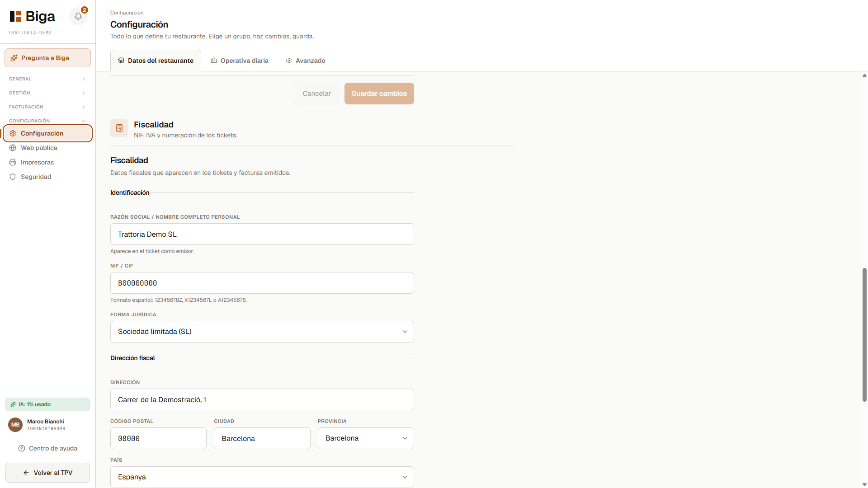
Task: Click the vertical scrollbar thumb
Action: (x=864, y=334)
